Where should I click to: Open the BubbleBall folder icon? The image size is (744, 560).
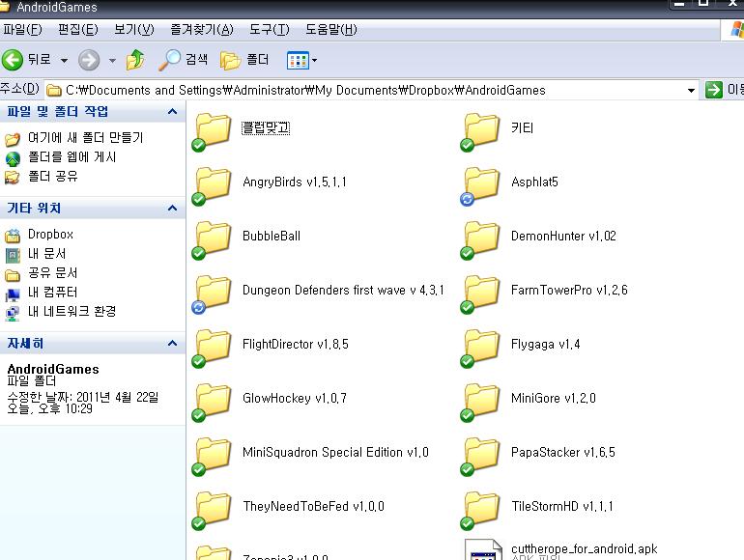click(x=213, y=240)
